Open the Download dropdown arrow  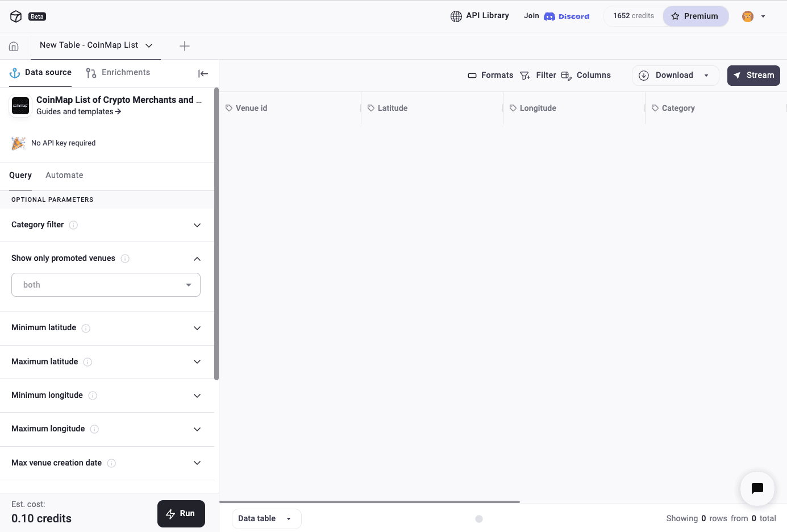click(706, 75)
